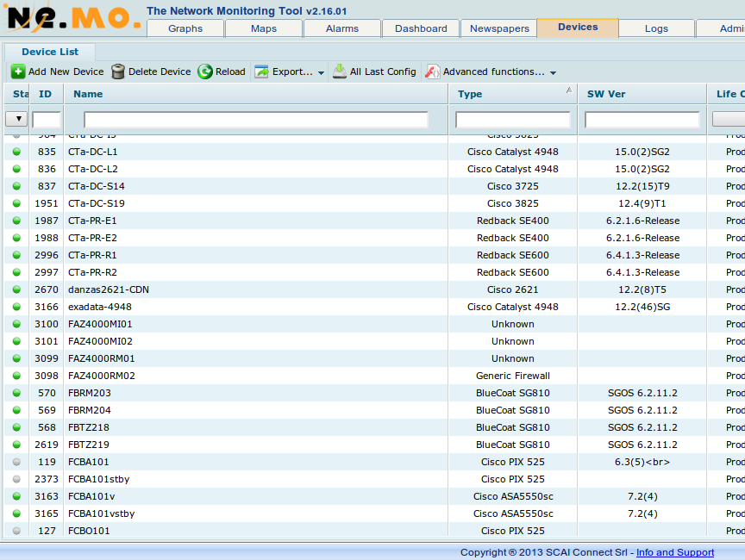The image size is (745, 560).
Task: Click the SW Ver filter input field
Action: [x=642, y=120]
